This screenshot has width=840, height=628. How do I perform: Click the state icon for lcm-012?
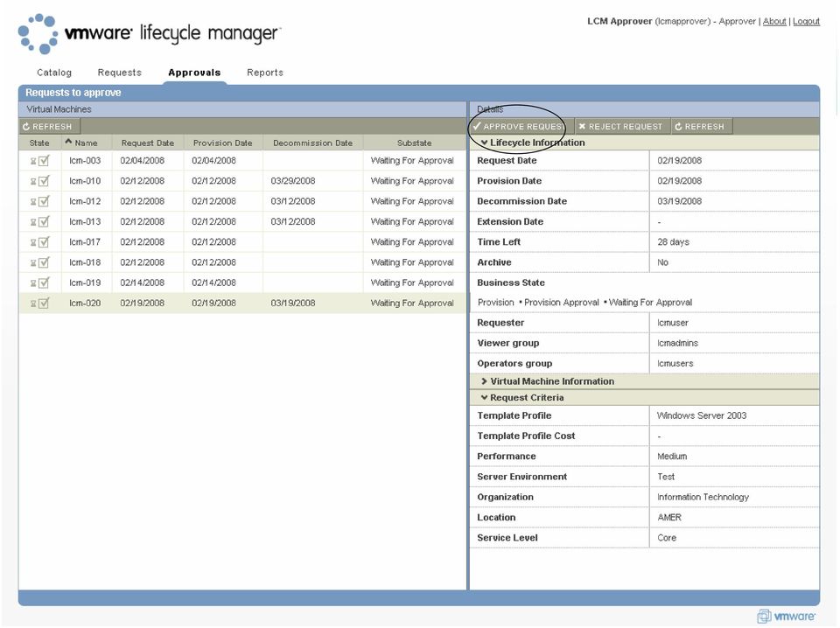pyautogui.click(x=39, y=201)
